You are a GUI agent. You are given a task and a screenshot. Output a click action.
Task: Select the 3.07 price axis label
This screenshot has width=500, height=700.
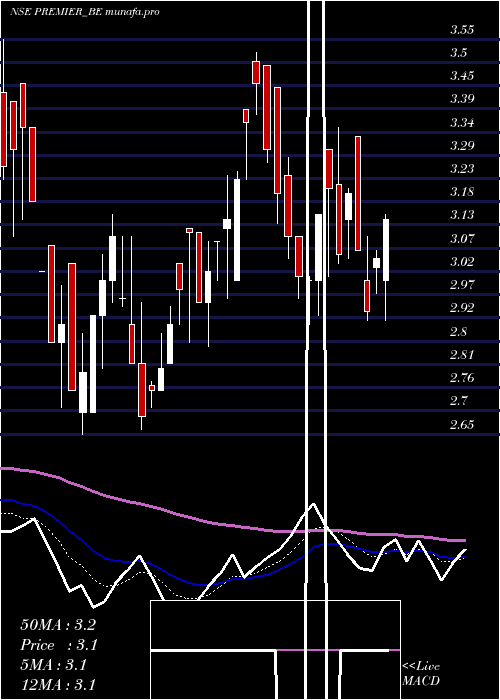tap(462, 238)
